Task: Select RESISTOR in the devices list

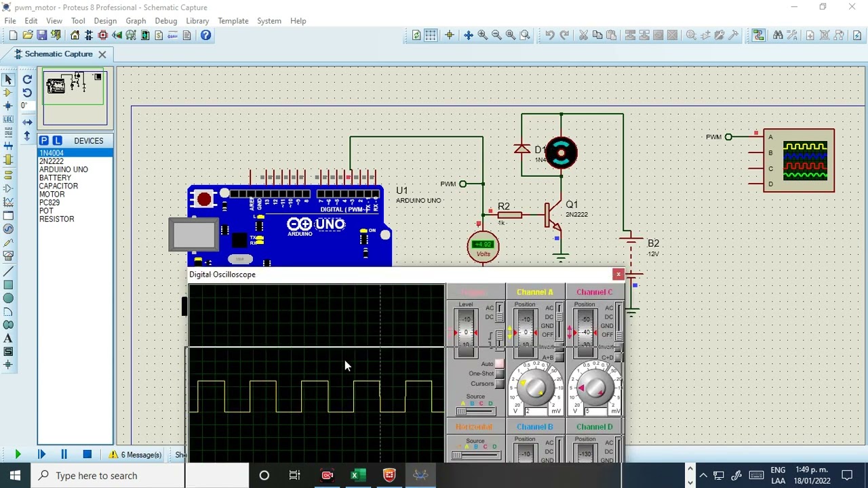Action: point(75,219)
